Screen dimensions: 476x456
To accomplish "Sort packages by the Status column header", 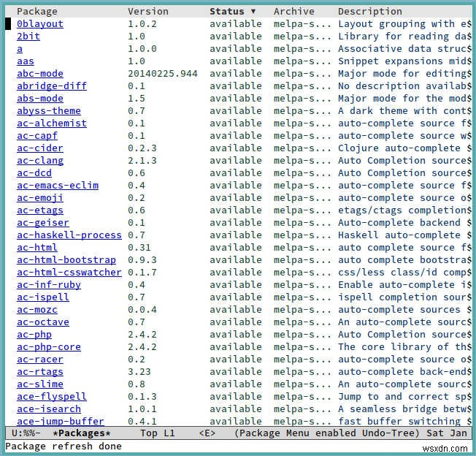I will pyautogui.click(x=232, y=12).
